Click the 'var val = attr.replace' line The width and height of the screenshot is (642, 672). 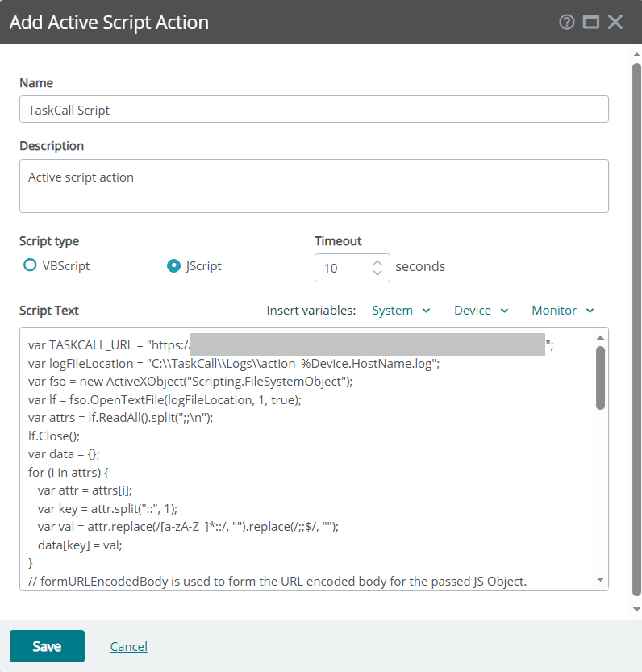click(188, 526)
